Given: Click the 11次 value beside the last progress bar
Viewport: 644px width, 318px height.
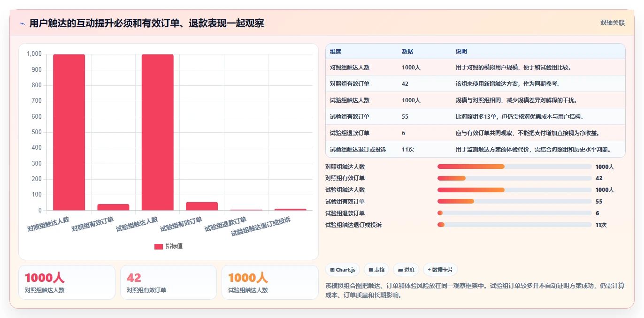Looking at the screenshot, I should (601, 225).
